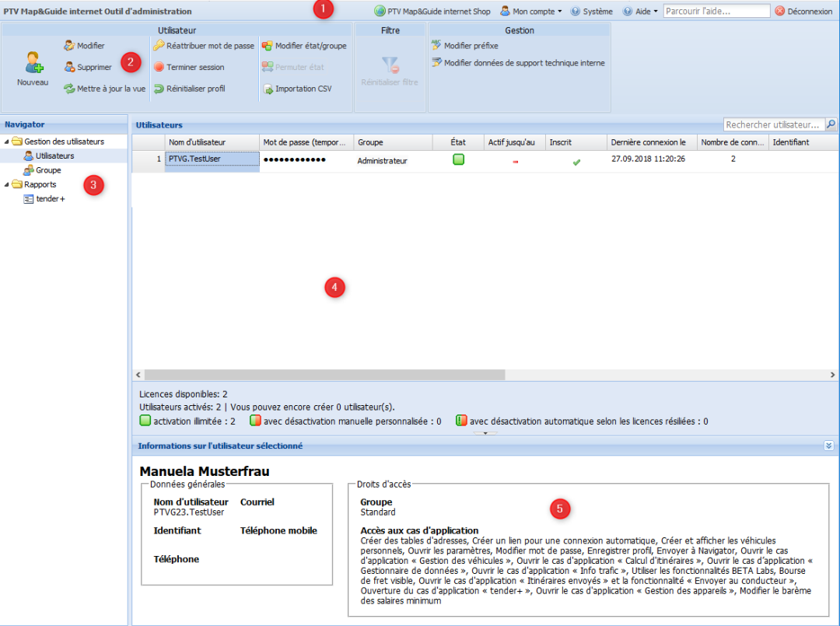
Task: Click the Importation CSV icon
Action: pos(268,89)
